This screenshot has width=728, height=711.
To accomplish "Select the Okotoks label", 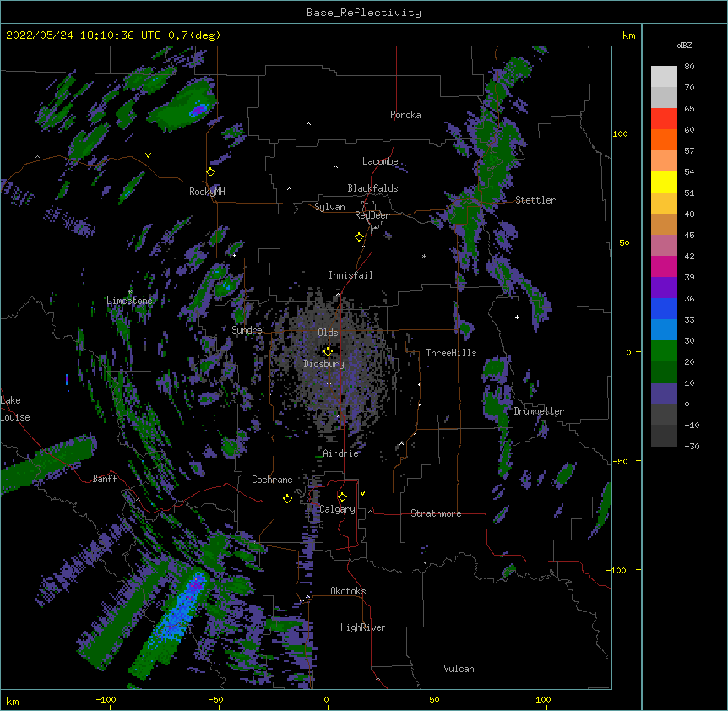I will pos(348,591).
